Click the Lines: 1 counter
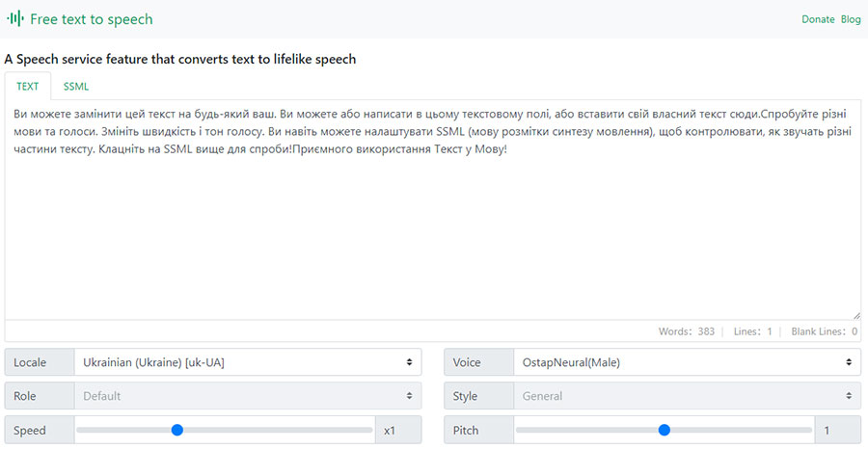This screenshot has width=868, height=449. [753, 331]
